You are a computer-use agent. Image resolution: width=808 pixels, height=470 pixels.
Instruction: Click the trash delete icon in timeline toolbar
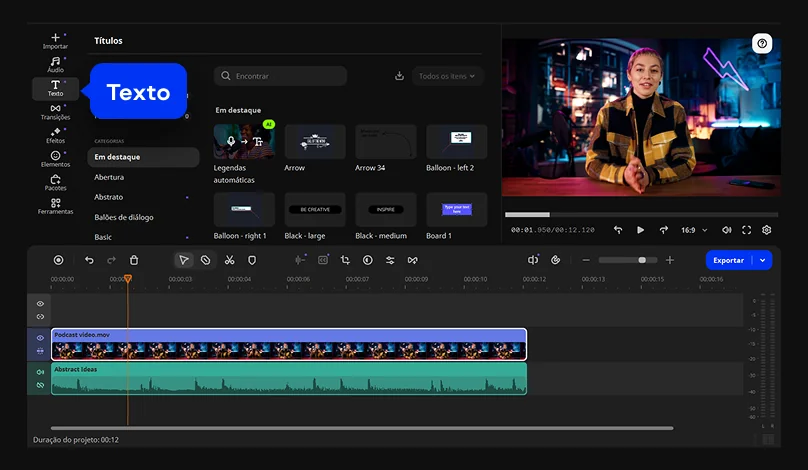(x=134, y=260)
